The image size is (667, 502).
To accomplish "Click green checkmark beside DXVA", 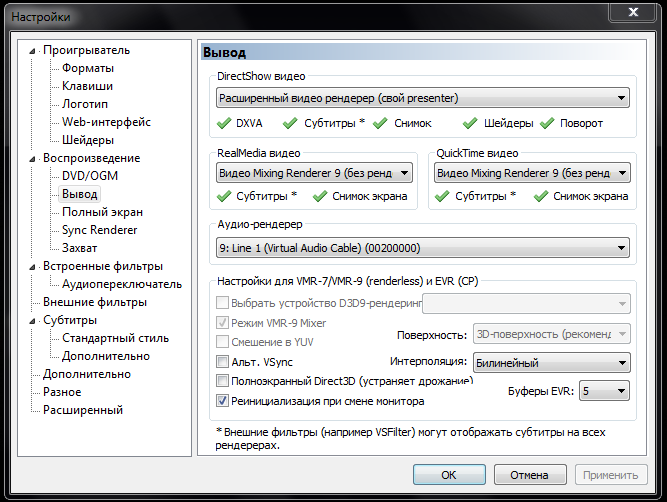I will [x=224, y=123].
